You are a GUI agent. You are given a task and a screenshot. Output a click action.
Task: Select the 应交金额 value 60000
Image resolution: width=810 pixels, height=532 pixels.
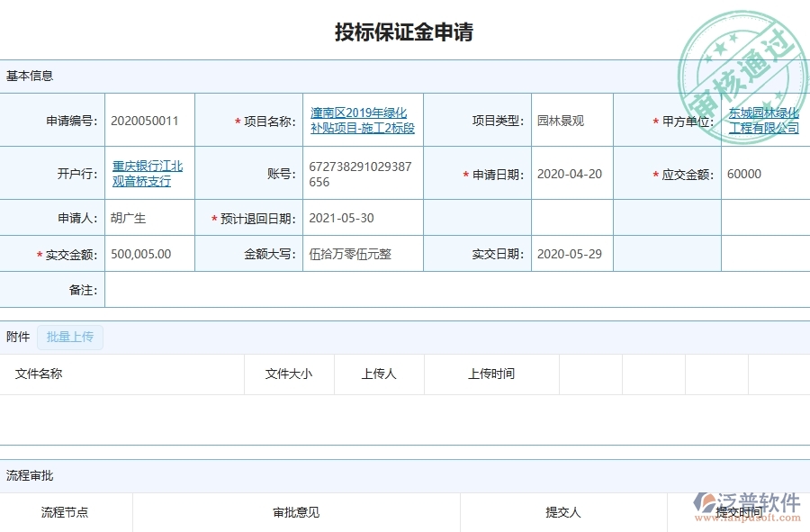(x=742, y=174)
